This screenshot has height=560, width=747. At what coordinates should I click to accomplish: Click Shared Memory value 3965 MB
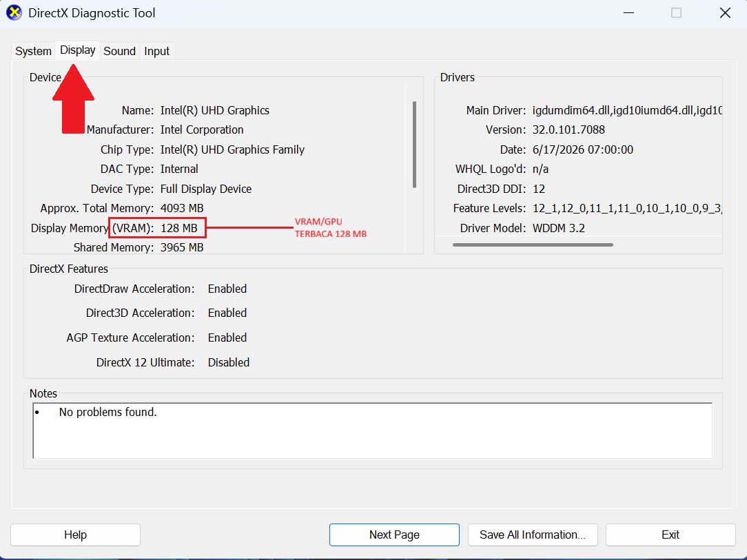click(182, 247)
